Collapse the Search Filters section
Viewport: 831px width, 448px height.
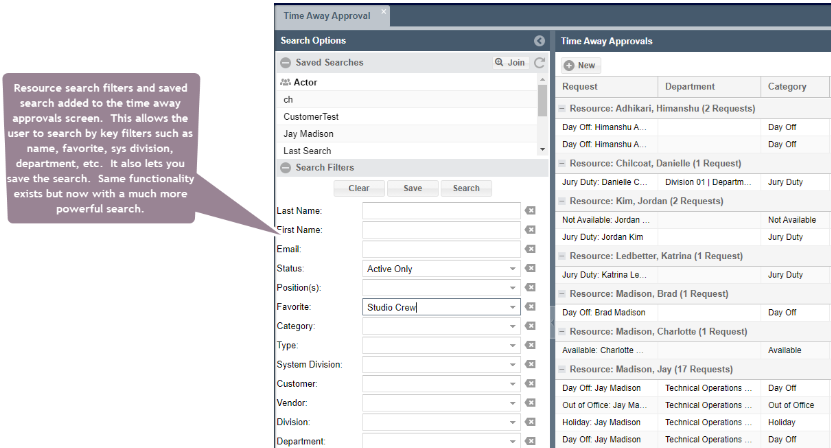tap(285, 168)
